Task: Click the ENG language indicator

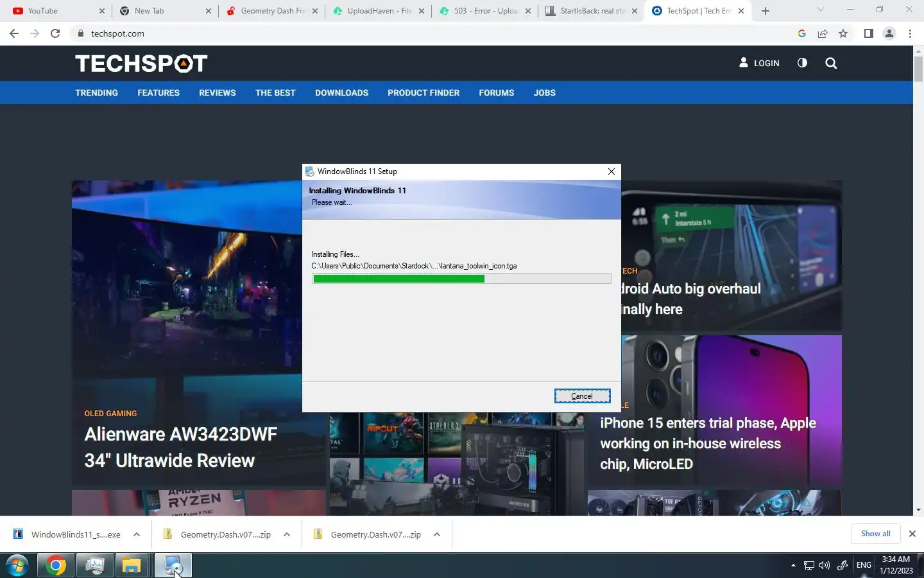Action: tap(864, 565)
